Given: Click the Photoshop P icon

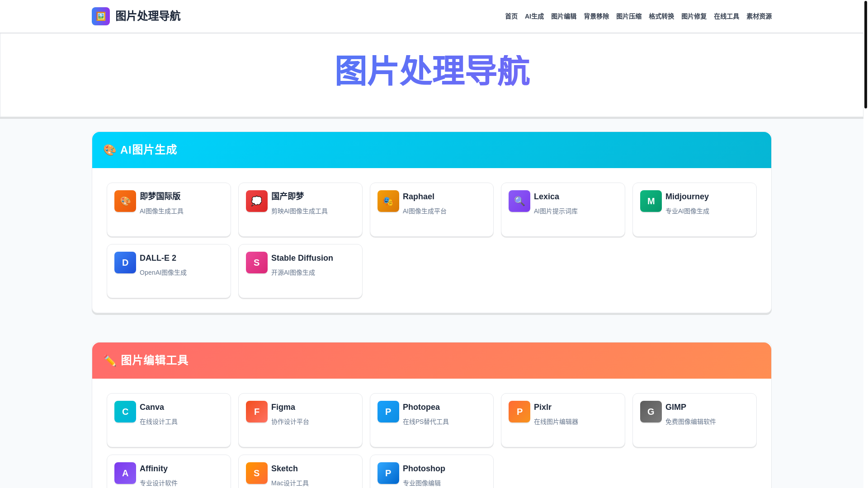Looking at the screenshot, I should (388, 473).
